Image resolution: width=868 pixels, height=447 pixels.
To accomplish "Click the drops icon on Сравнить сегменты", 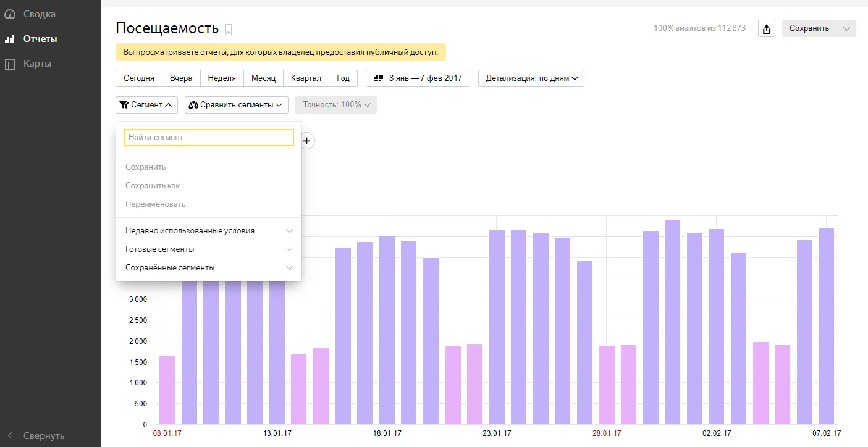I will [193, 105].
